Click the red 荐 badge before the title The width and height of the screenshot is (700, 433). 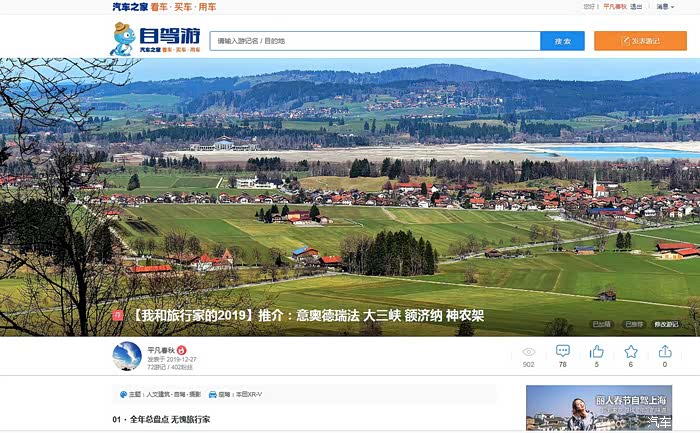click(x=118, y=315)
